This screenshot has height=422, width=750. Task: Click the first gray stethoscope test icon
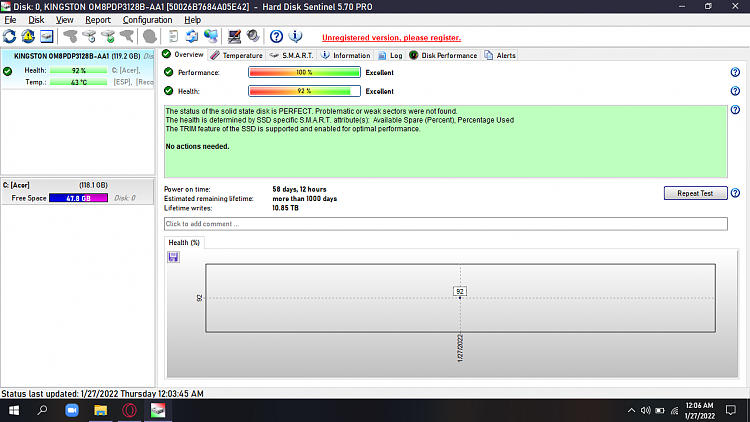point(71,36)
